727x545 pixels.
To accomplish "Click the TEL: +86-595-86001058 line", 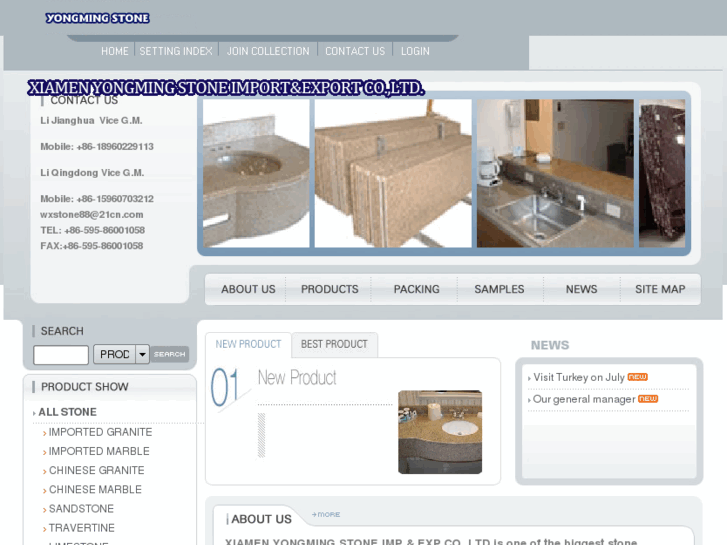I will 92,230.
